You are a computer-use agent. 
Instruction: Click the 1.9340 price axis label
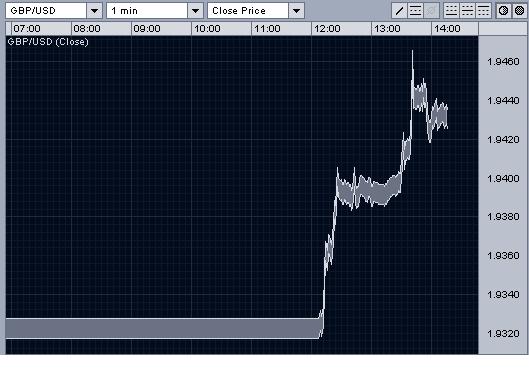503,295
